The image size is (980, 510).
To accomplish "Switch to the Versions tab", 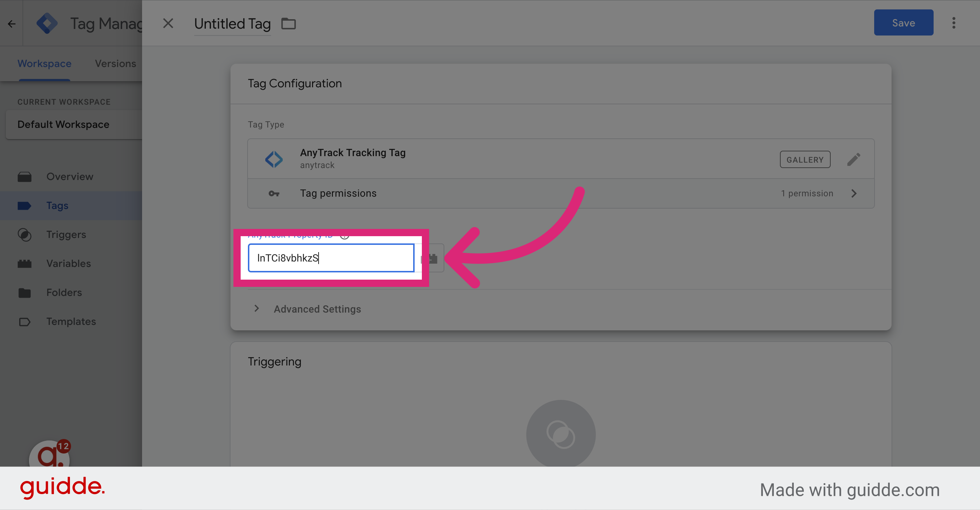I will pos(115,63).
